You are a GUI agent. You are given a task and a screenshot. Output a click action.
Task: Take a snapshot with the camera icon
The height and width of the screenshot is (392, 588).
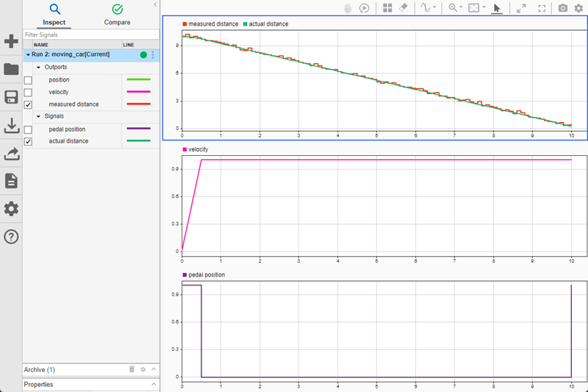tap(563, 8)
